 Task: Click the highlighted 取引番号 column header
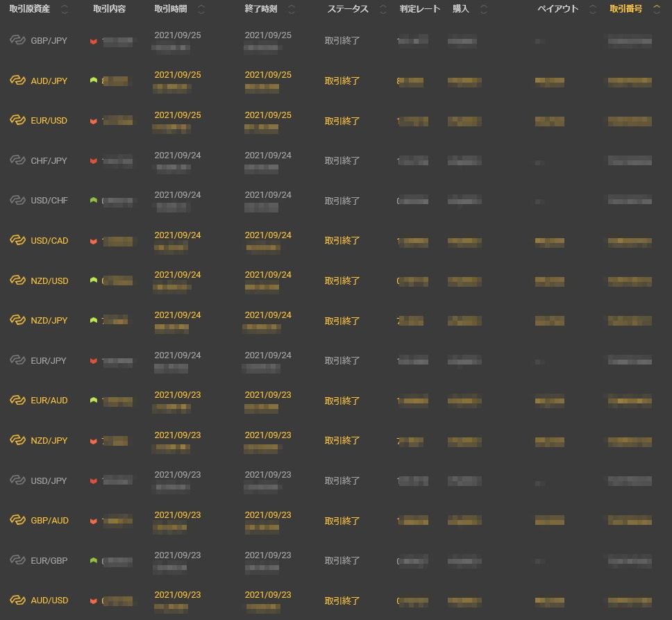pyautogui.click(x=625, y=10)
